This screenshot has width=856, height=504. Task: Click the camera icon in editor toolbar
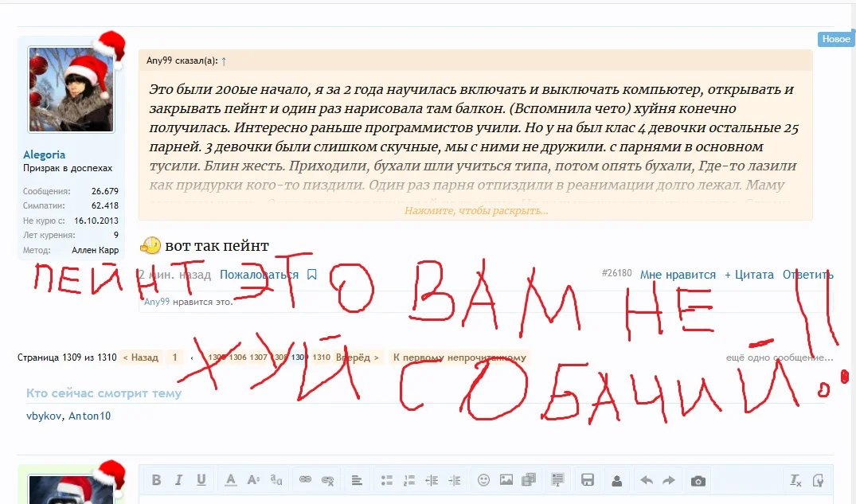pyautogui.click(x=698, y=480)
